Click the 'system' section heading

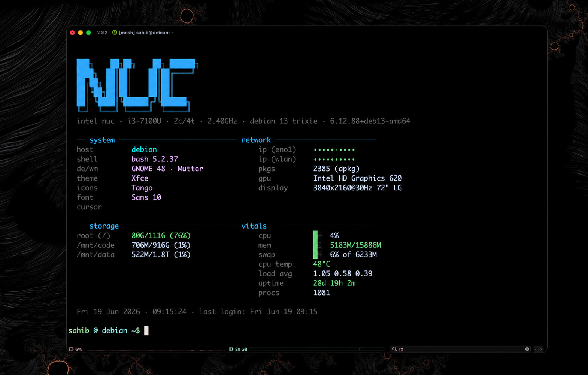pos(102,140)
